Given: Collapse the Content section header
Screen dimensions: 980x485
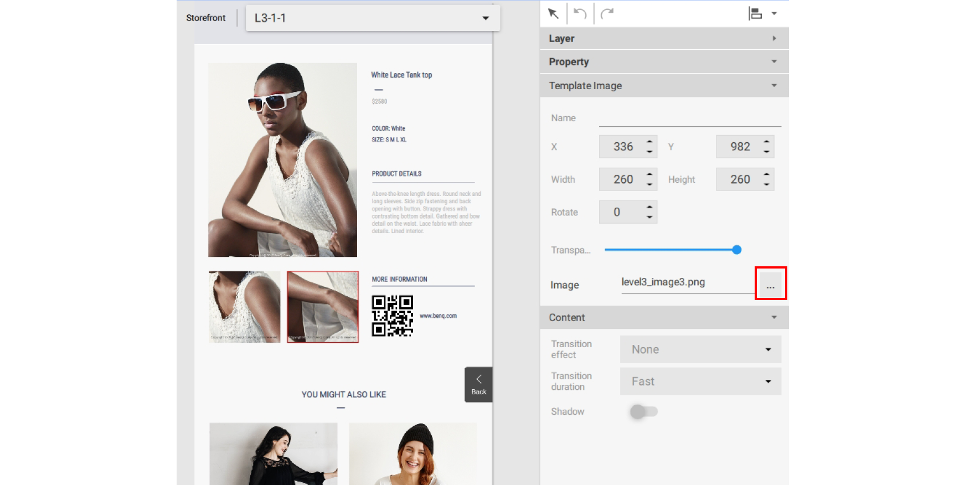Looking at the screenshot, I should point(664,317).
